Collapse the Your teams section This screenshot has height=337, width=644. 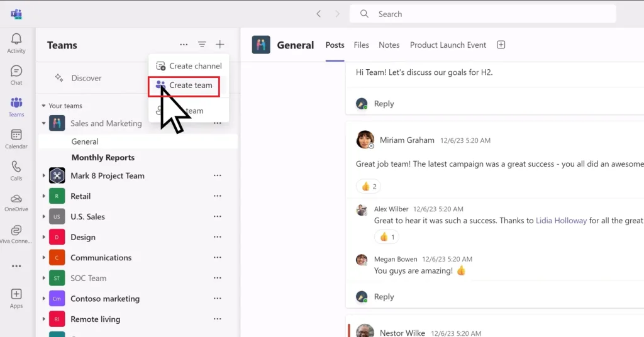click(x=43, y=106)
